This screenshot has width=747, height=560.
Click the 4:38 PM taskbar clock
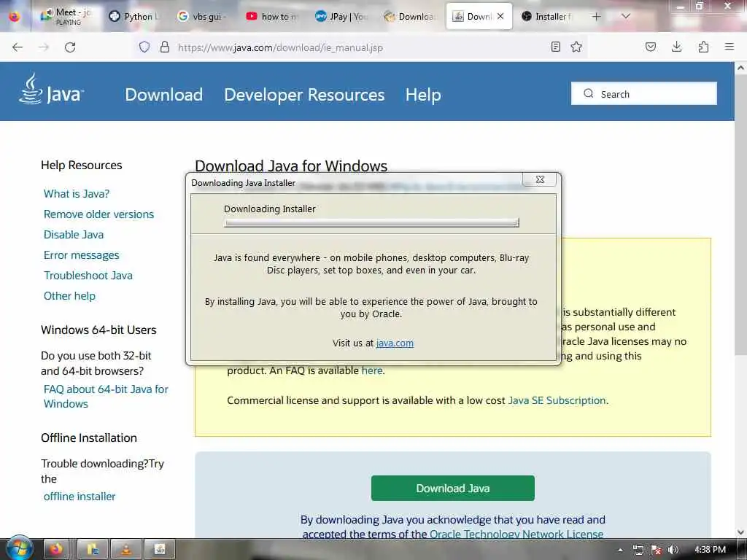710,550
